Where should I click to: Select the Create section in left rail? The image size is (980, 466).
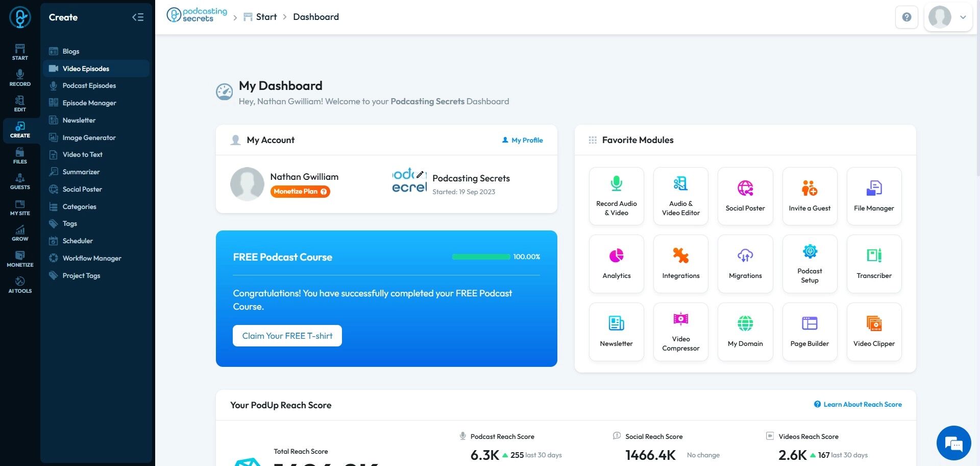tap(20, 130)
